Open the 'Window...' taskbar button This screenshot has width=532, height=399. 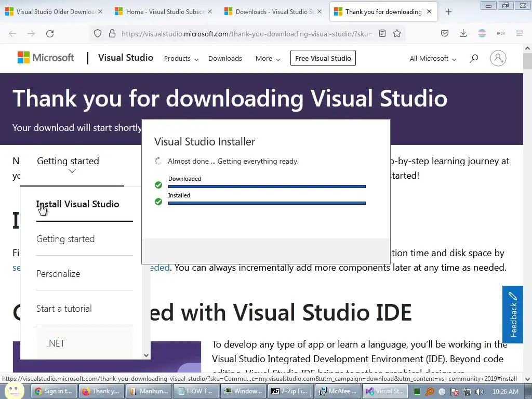tap(243, 391)
